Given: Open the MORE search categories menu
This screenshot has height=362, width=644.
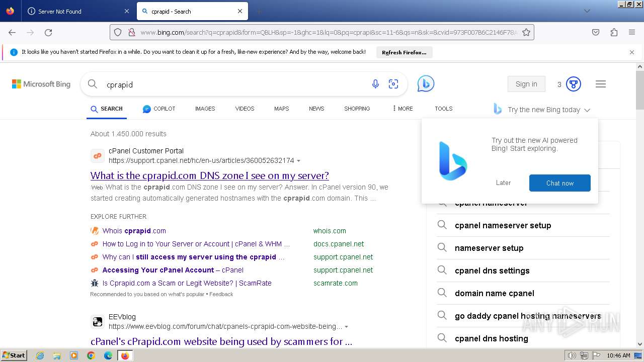Looking at the screenshot, I should [403, 109].
